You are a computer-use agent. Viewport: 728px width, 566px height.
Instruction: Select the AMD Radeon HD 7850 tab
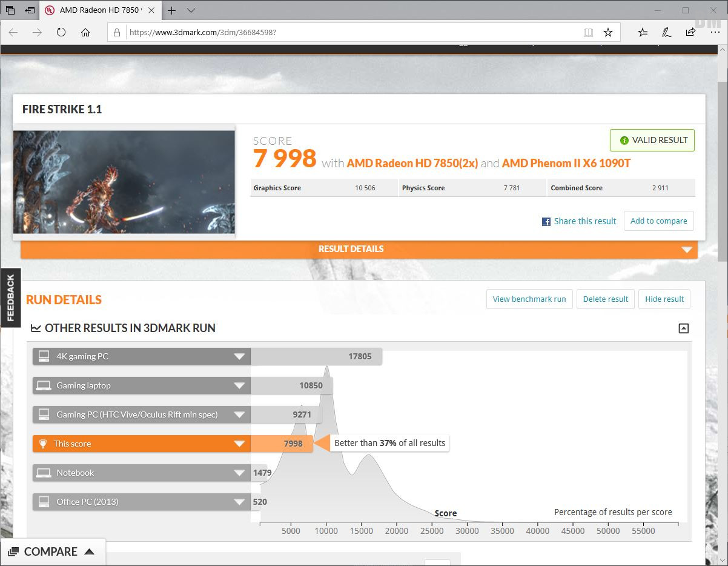click(101, 10)
